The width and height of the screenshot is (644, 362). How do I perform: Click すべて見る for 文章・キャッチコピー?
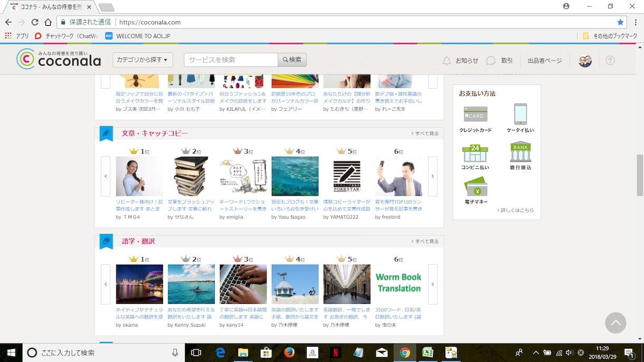[425, 134]
